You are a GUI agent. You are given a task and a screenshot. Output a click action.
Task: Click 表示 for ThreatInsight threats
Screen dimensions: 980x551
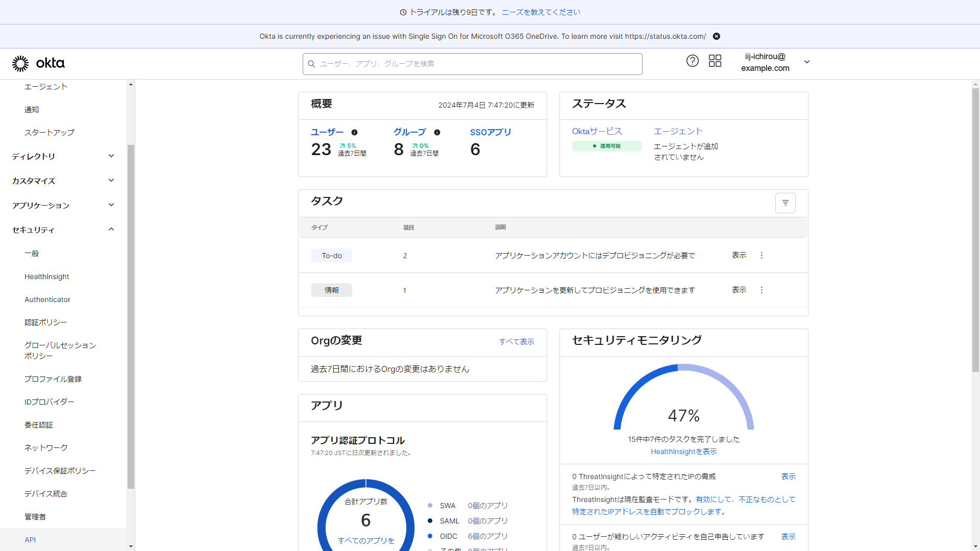(789, 477)
